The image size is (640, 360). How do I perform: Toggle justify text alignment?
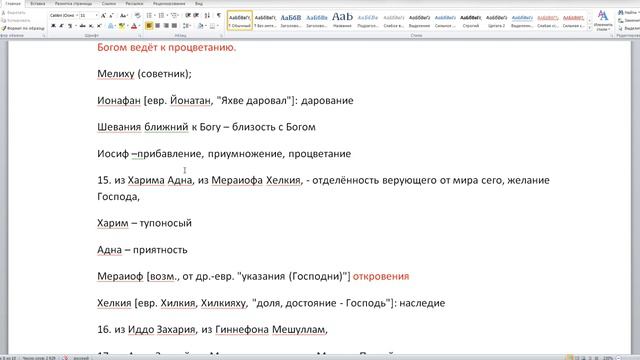tap(174, 26)
